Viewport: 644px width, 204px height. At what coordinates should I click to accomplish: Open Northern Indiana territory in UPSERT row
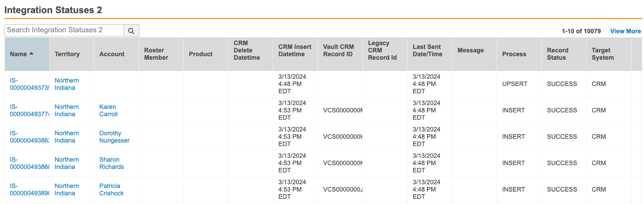[66, 84]
